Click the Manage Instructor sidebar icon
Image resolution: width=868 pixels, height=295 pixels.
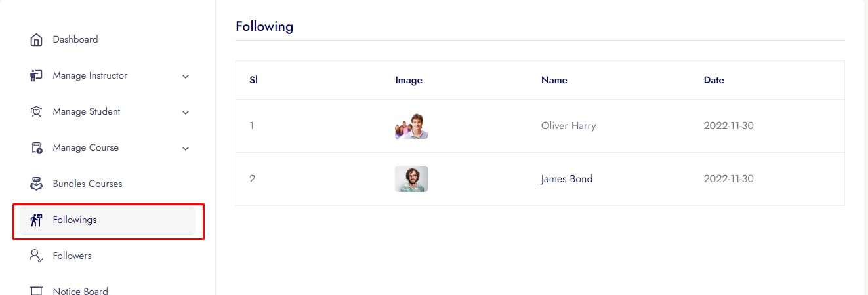[37, 76]
